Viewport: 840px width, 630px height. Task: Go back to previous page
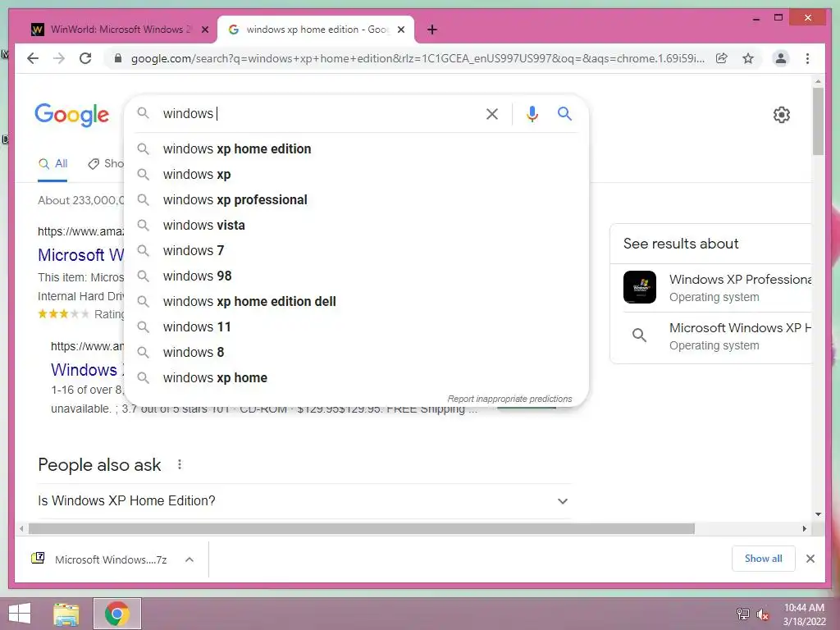(33, 58)
